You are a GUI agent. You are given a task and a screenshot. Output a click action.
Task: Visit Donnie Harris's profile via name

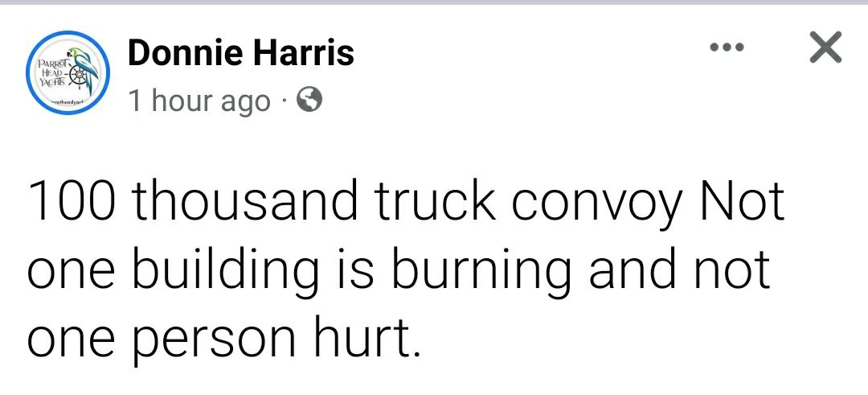tap(241, 53)
